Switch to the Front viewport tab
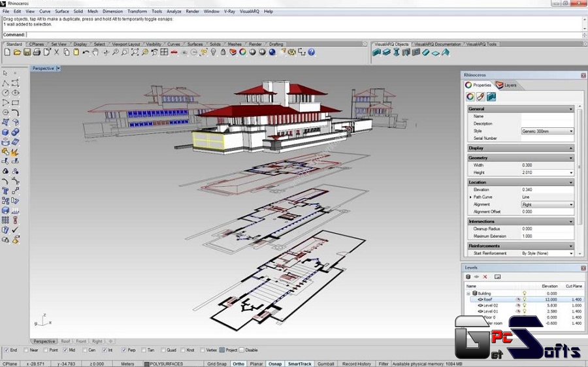 pos(81,341)
